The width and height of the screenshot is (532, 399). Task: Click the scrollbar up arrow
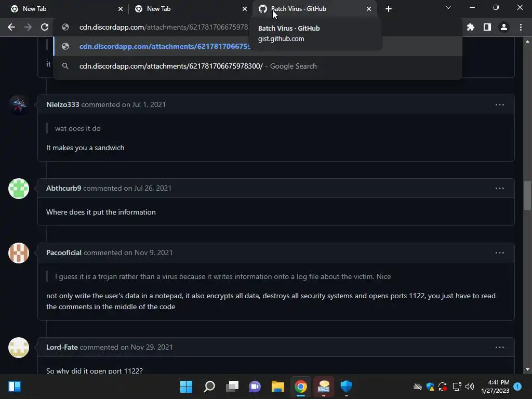click(527, 42)
